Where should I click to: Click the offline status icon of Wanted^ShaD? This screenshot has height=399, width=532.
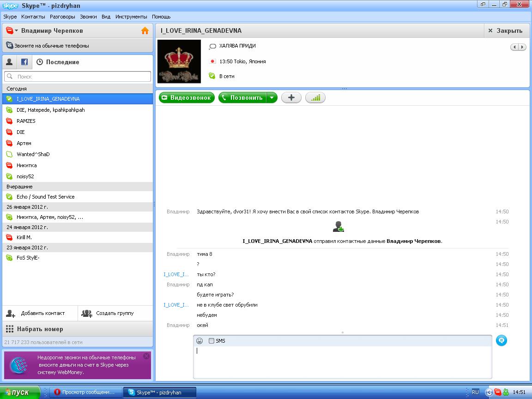(x=10, y=154)
